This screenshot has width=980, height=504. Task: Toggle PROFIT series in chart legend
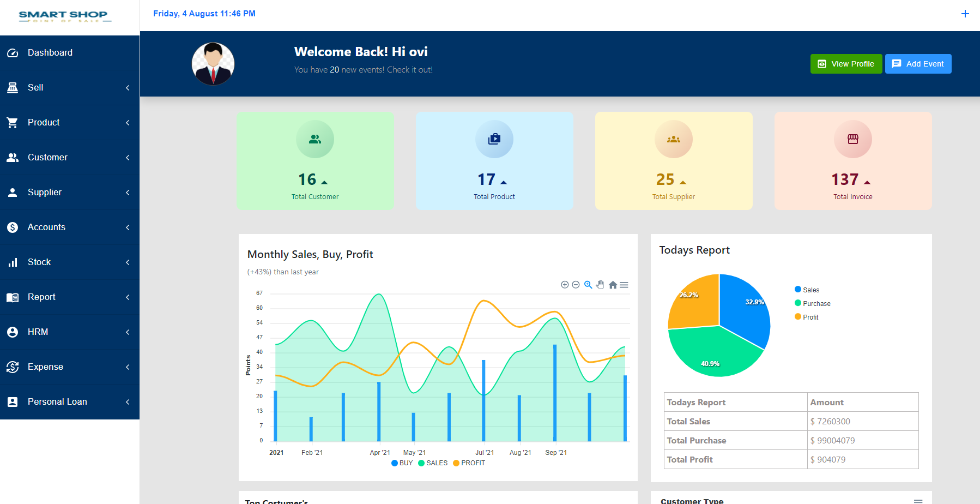point(469,463)
